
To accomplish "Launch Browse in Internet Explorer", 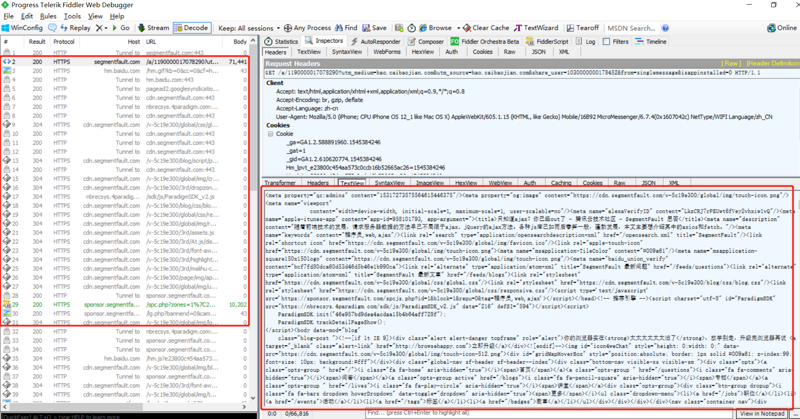I will coord(435,28).
